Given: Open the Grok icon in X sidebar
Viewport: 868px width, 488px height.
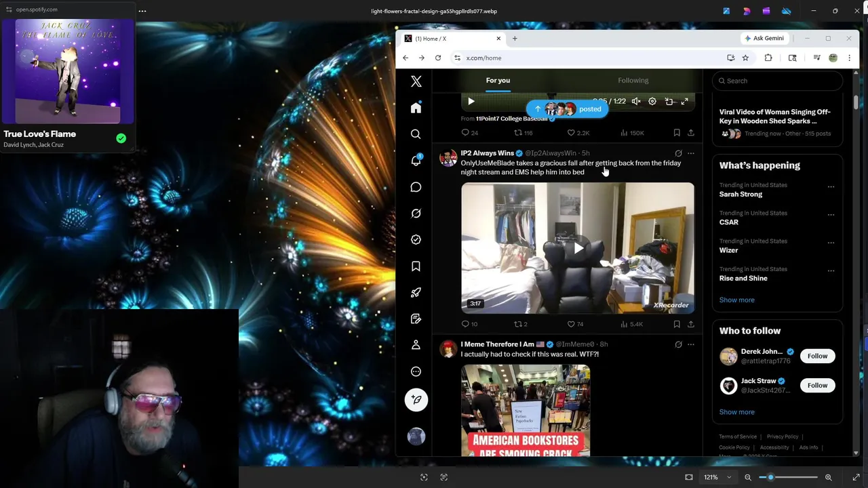Looking at the screenshot, I should pyautogui.click(x=416, y=213).
